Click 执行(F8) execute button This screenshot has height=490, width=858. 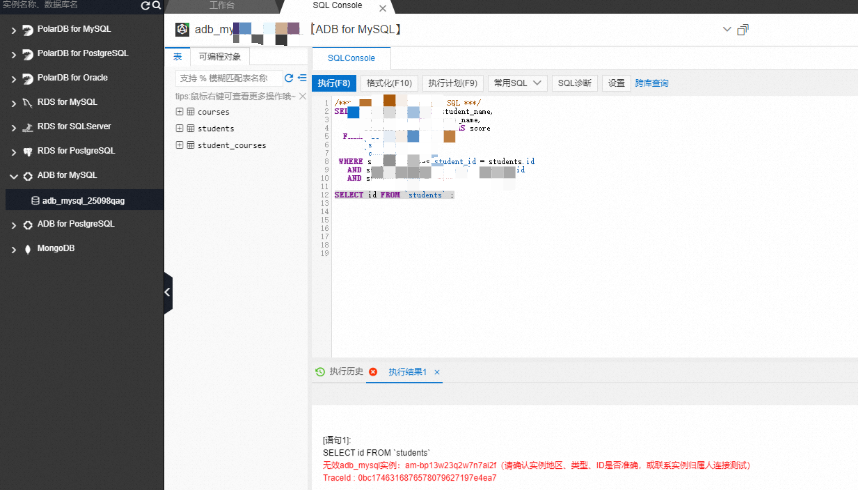click(334, 83)
